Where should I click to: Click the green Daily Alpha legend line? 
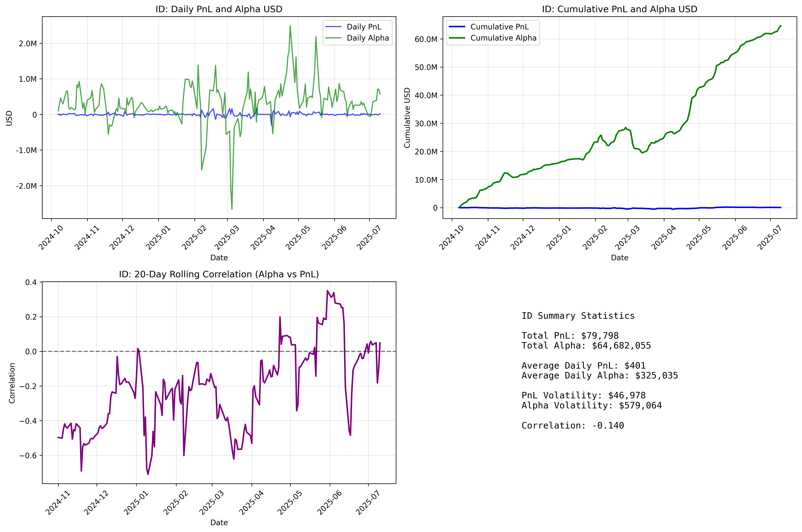click(x=333, y=38)
